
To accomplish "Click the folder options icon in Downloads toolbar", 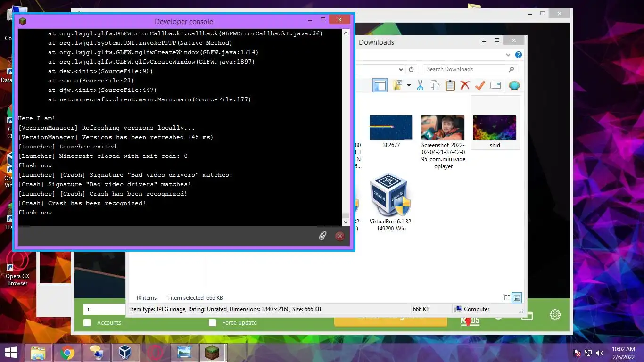I will coord(397,85).
